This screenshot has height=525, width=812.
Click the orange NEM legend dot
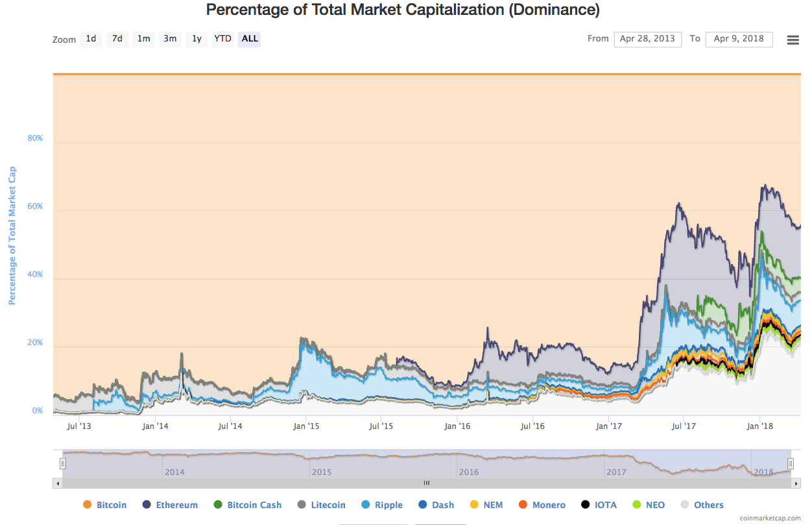473,505
